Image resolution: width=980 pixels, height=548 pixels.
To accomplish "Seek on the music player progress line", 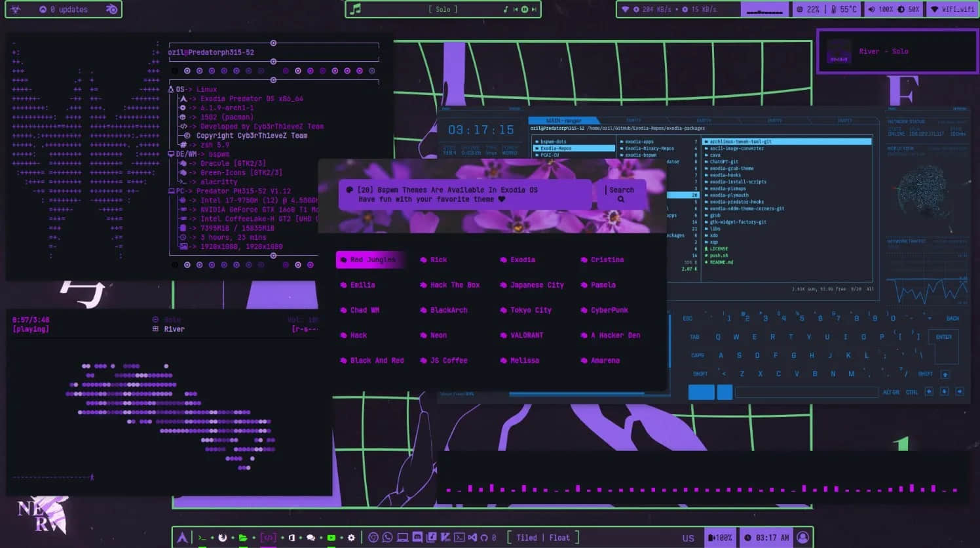I will tap(54, 477).
